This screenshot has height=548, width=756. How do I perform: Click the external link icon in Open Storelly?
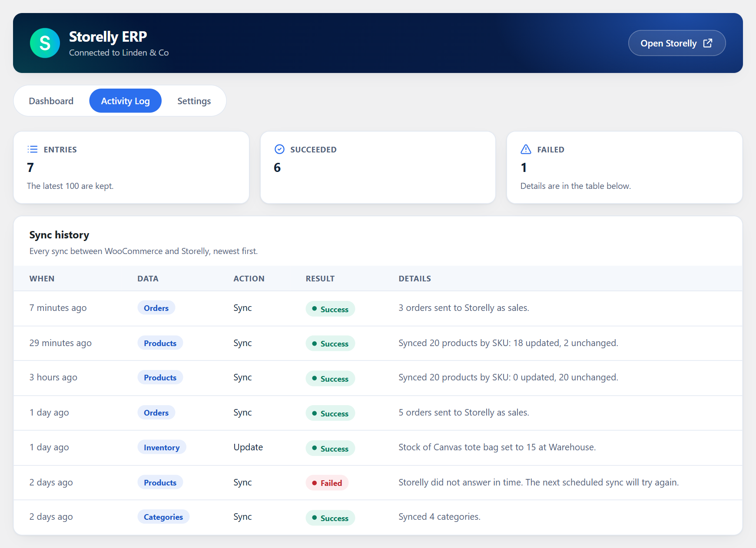[707, 43]
